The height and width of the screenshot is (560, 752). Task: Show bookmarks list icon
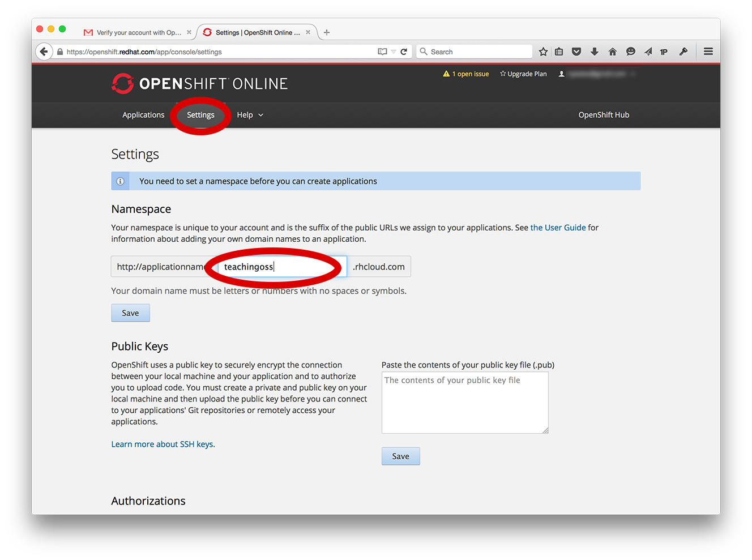pyautogui.click(x=559, y=52)
